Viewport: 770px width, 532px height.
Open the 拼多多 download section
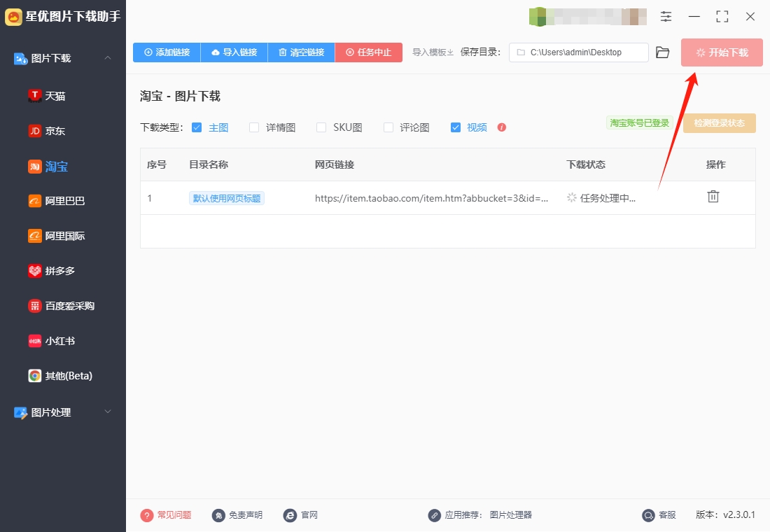[x=52, y=271]
